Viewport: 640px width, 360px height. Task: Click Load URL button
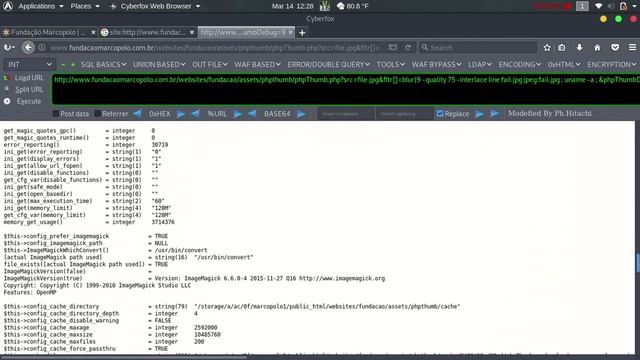point(24,78)
